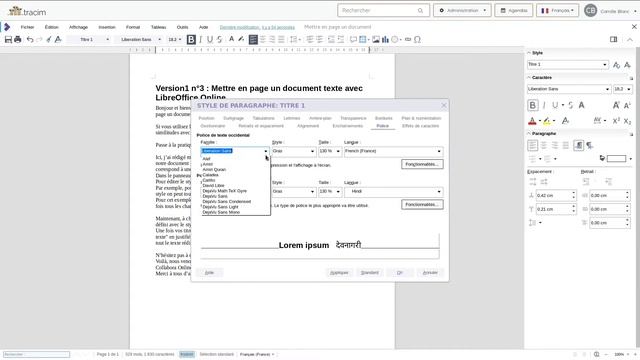Click the Standard button in the dialog

370,273
